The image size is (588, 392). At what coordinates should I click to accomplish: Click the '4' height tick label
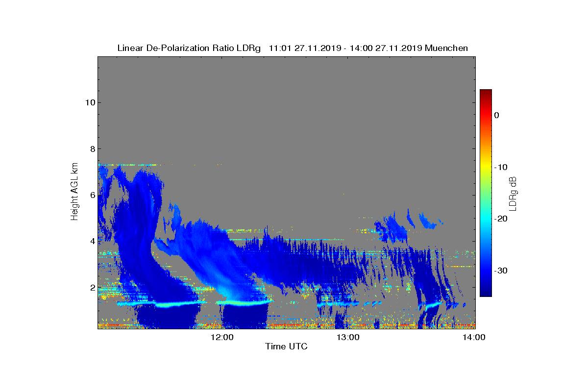point(92,241)
